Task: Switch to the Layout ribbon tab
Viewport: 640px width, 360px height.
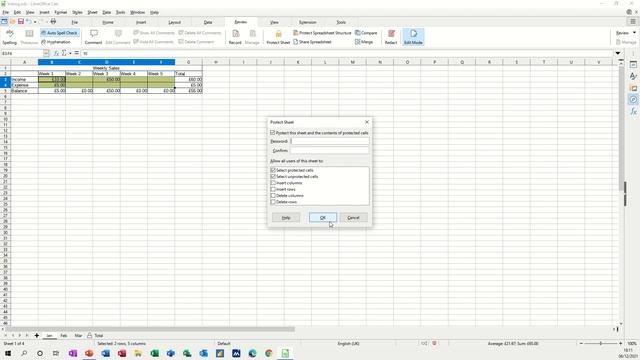Action: 174,22
